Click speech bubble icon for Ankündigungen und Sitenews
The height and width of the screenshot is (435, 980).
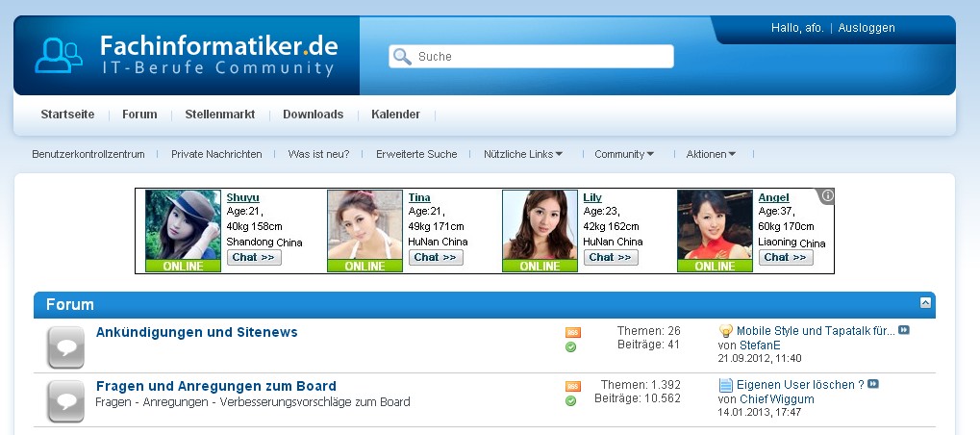point(65,346)
